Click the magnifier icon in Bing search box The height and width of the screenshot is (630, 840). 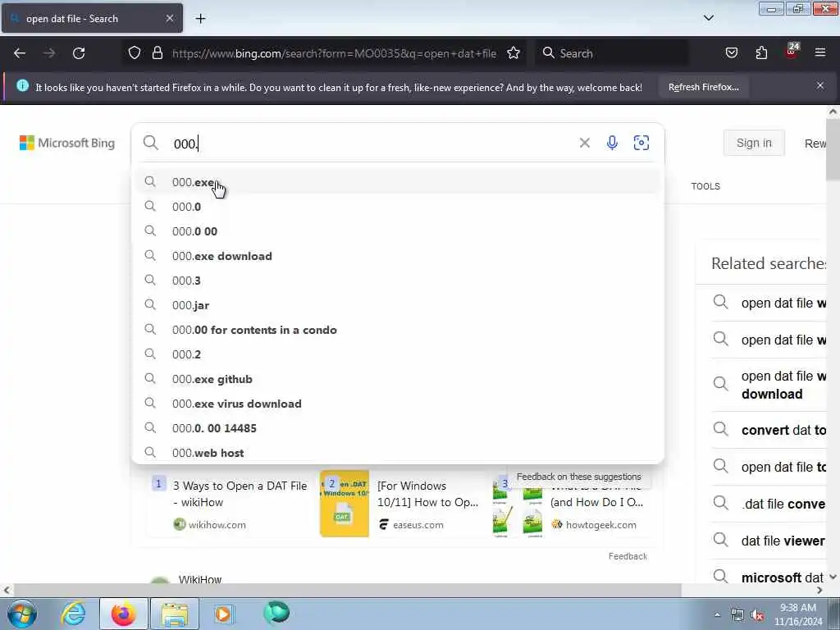(x=151, y=143)
